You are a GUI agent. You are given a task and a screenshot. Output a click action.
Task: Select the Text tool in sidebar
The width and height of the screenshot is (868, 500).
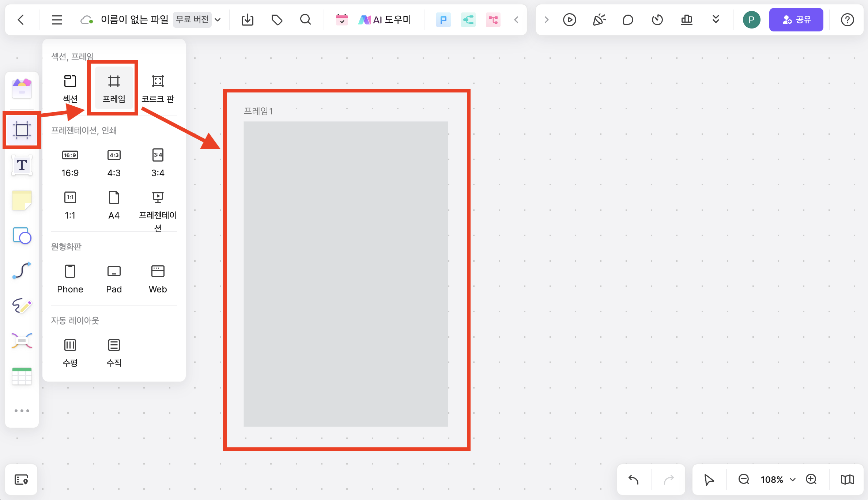point(22,166)
